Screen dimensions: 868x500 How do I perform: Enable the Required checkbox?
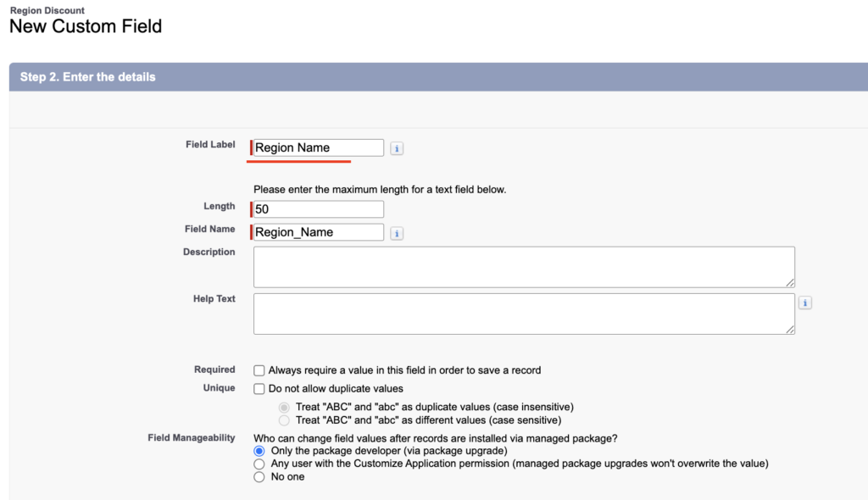click(259, 369)
